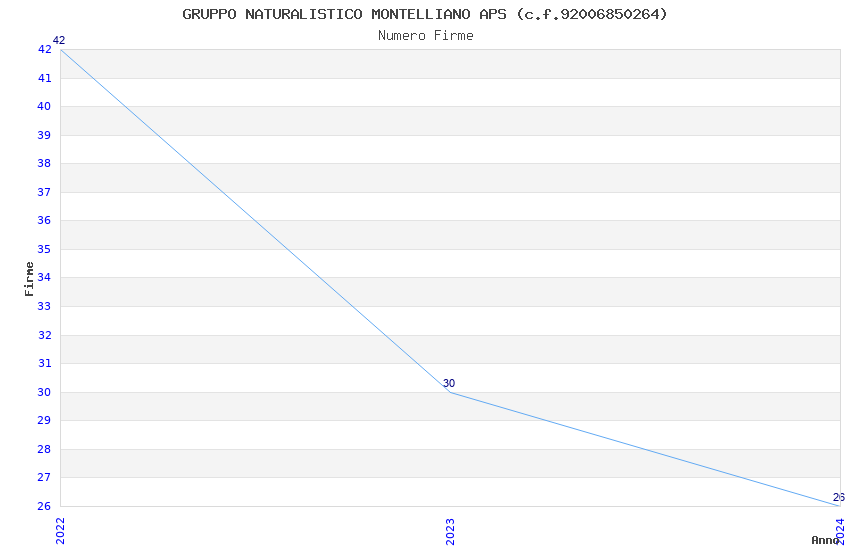Click y-axis tick value 27
This screenshot has width=850, height=550.
tap(44, 477)
